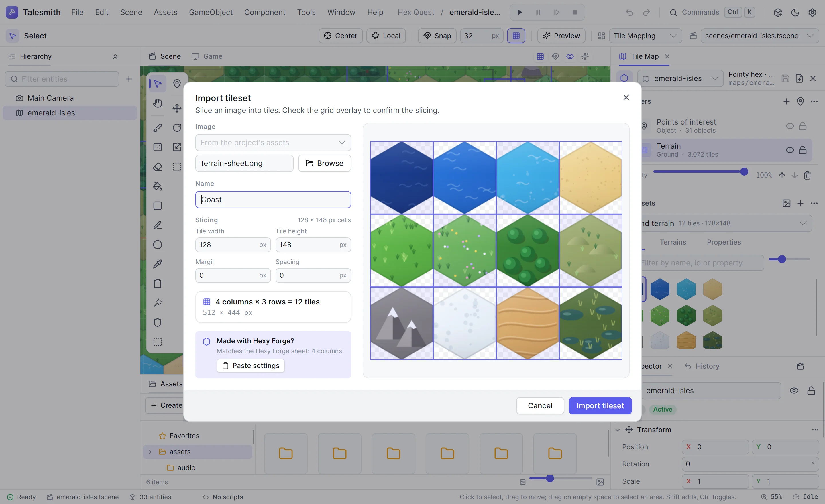Cancel the Import tileset dialog
825x504 pixels.
(540, 405)
